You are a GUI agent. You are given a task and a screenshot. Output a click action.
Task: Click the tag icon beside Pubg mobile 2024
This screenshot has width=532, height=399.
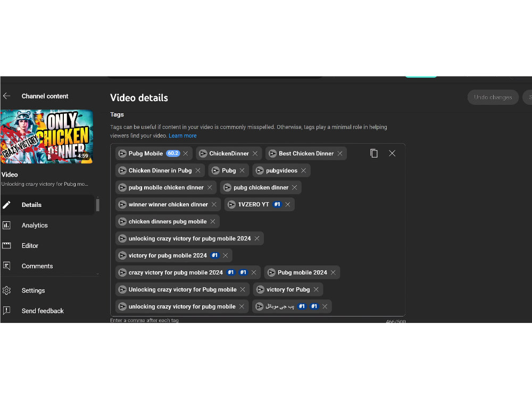click(x=271, y=272)
